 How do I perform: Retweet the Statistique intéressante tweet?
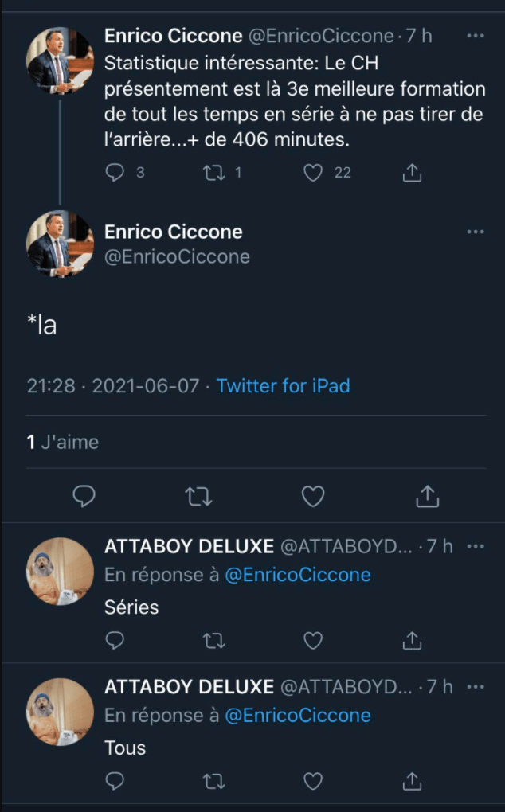pos(215,172)
